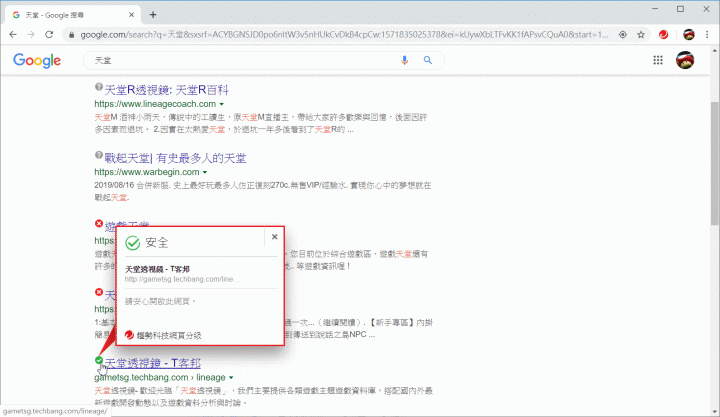Screen dimensions: 720x417
Task: Select the 天堂 - Google 搜尋 tab
Action: tap(73, 15)
